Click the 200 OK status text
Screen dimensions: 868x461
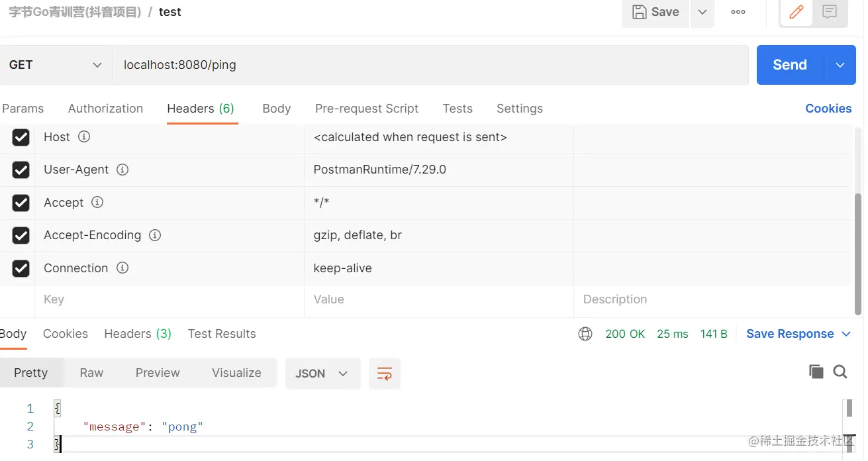click(625, 334)
